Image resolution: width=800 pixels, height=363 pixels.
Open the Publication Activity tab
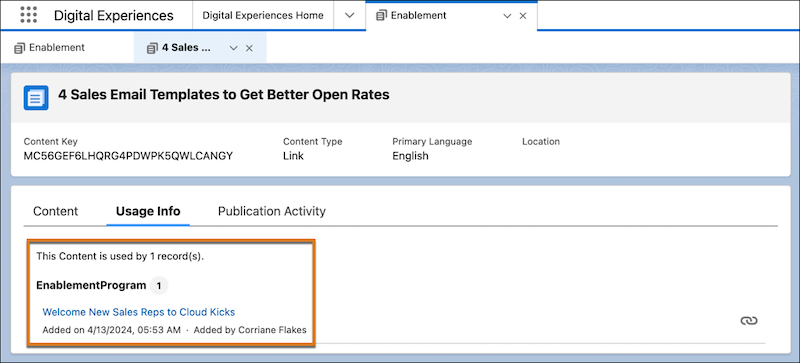coord(271,211)
